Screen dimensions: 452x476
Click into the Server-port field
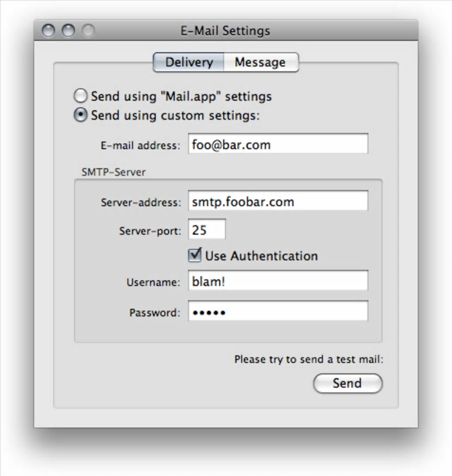click(207, 229)
